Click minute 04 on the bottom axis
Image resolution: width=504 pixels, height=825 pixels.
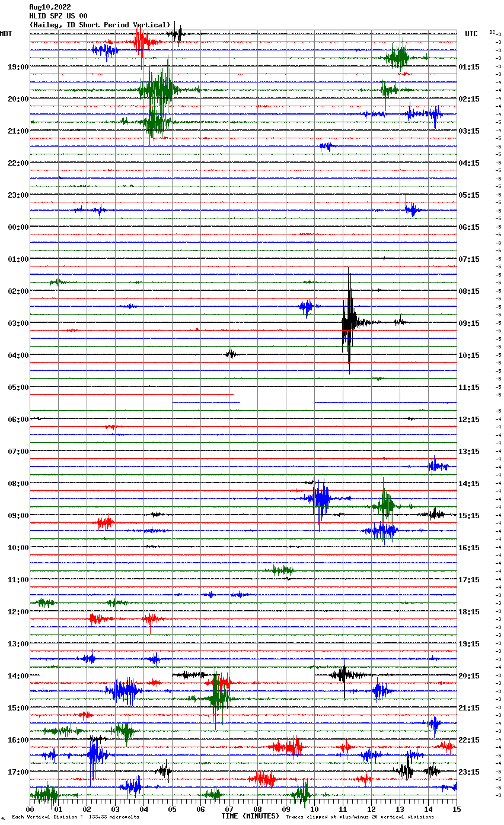coord(143,809)
